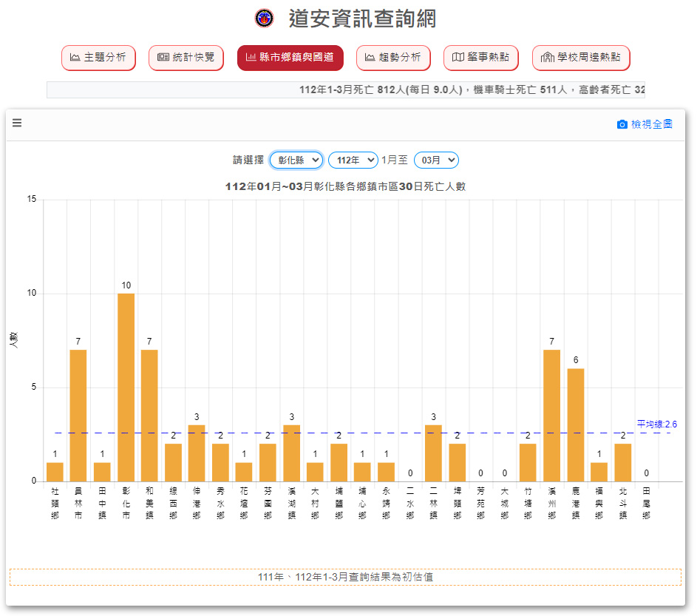The width and height of the screenshot is (697, 616).
Task: Open the 112年 year dropdown
Action: point(353,160)
